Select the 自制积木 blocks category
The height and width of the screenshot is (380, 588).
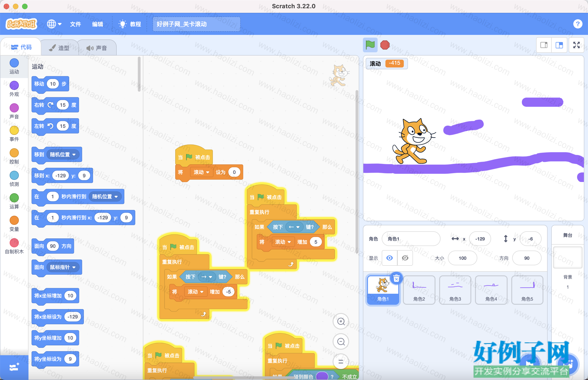coord(14,246)
